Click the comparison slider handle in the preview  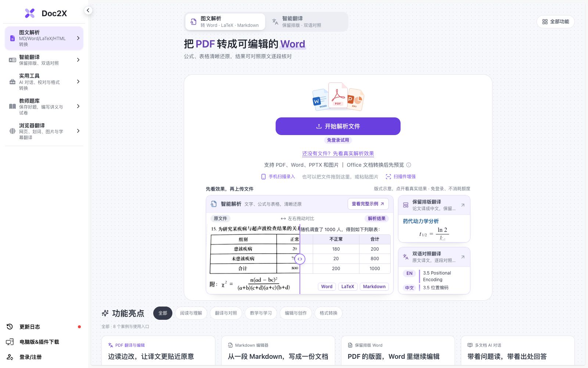[300, 259]
